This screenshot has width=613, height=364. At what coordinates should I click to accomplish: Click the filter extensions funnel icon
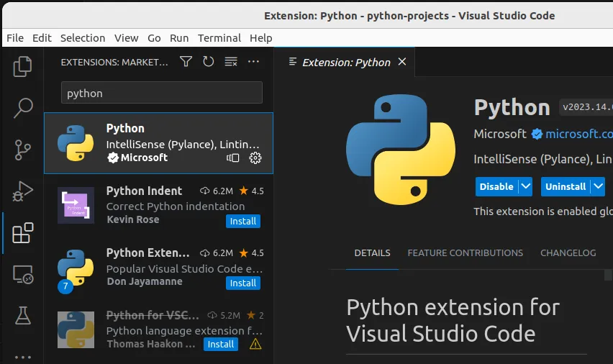click(x=186, y=62)
